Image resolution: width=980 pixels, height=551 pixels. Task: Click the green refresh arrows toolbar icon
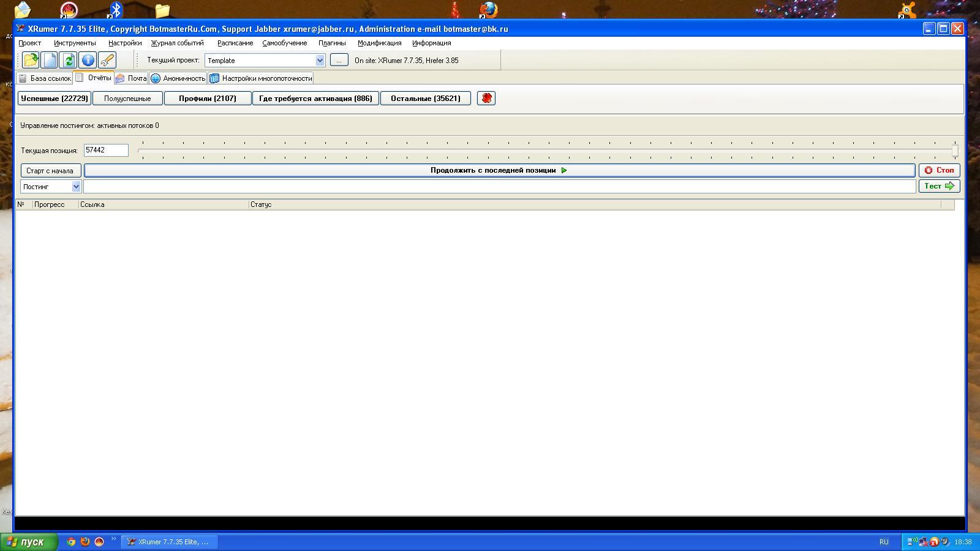pyautogui.click(x=69, y=60)
